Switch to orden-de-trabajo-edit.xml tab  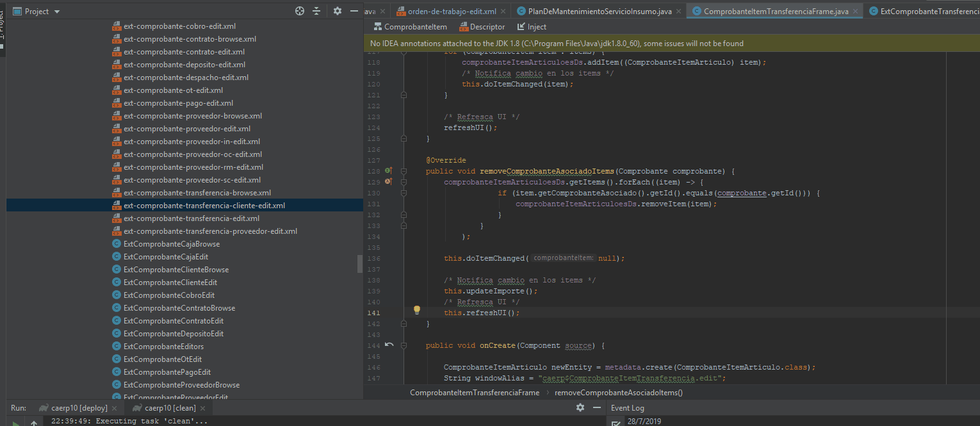click(452, 12)
